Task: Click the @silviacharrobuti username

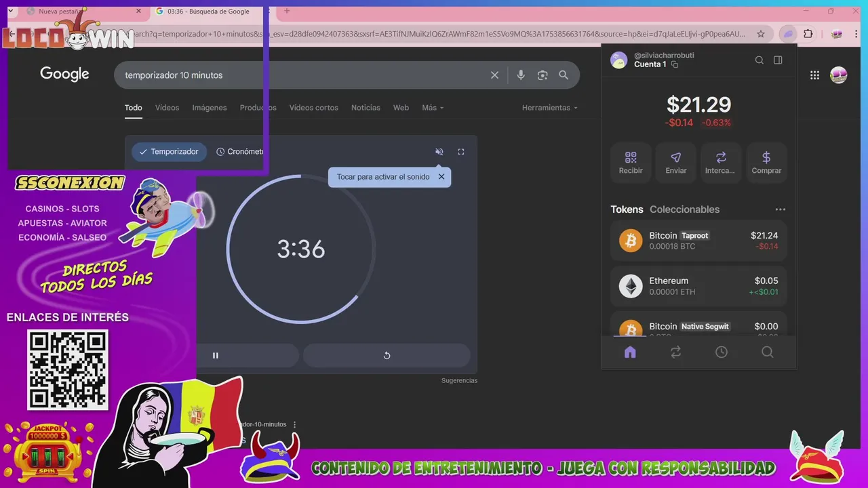Action: click(664, 55)
